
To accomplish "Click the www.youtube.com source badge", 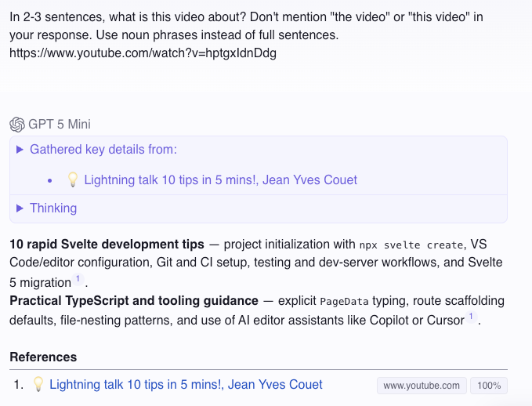I will [422, 386].
